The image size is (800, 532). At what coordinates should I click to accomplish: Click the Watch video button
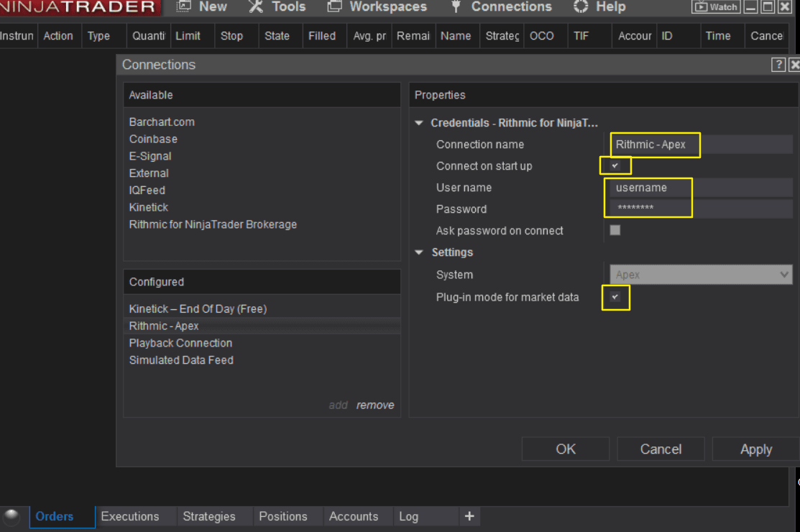point(716,6)
